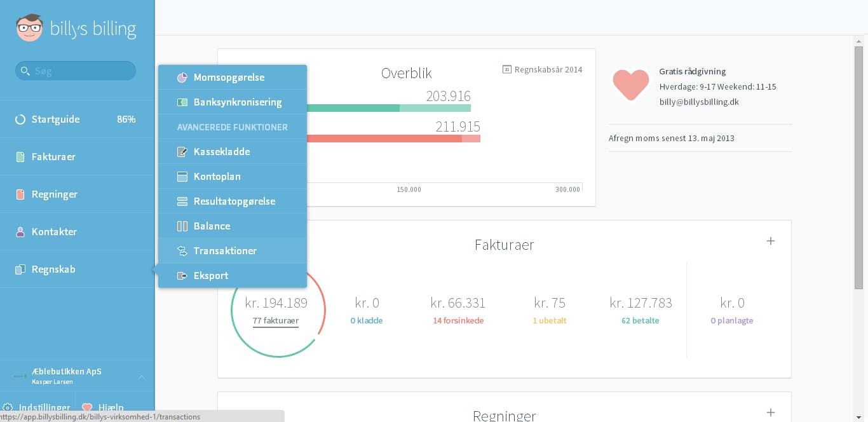Click the Momsopgørelse pie chart icon
This screenshot has width=868, height=422.
point(182,78)
